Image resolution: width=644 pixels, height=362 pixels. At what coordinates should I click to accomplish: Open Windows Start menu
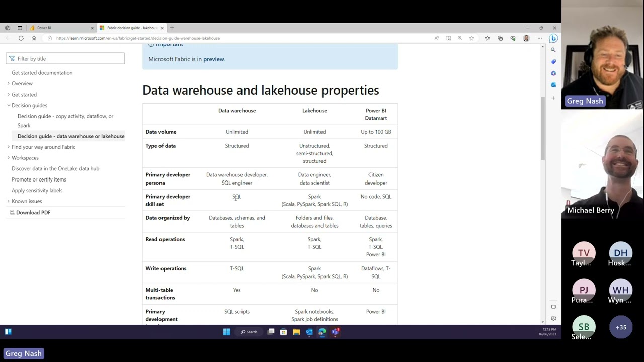click(x=227, y=332)
